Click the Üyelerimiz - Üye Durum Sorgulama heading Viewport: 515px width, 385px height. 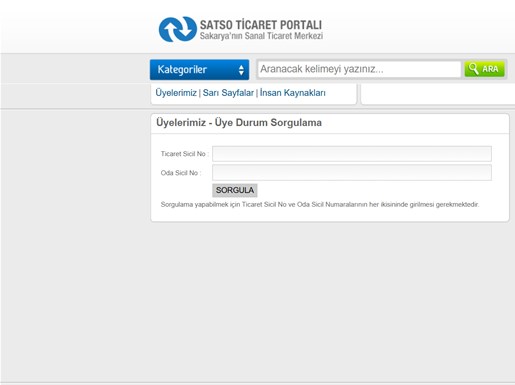pyautogui.click(x=239, y=122)
